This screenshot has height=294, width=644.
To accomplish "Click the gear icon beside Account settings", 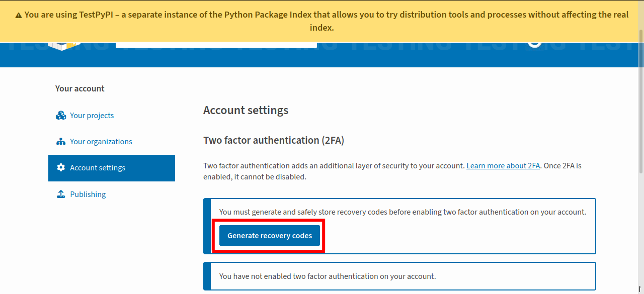I will (61, 168).
